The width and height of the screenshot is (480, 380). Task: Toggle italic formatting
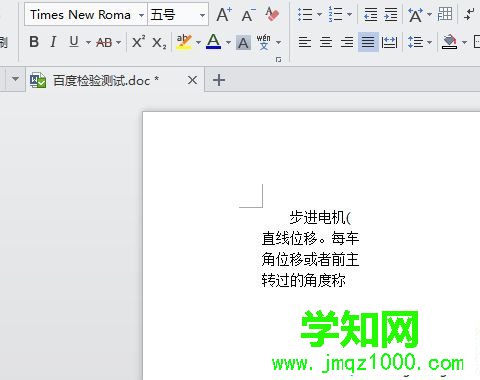pyautogui.click(x=53, y=42)
